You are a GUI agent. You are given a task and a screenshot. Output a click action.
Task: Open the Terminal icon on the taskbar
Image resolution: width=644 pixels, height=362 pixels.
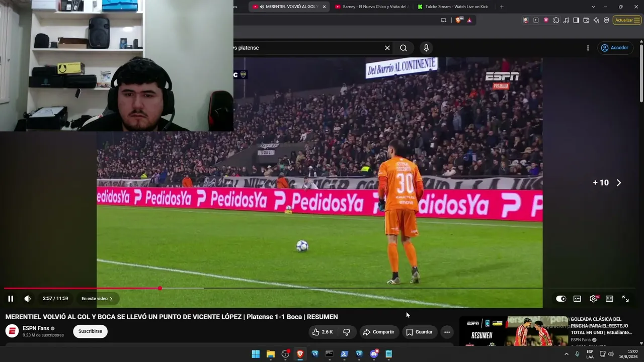pyautogui.click(x=330, y=354)
